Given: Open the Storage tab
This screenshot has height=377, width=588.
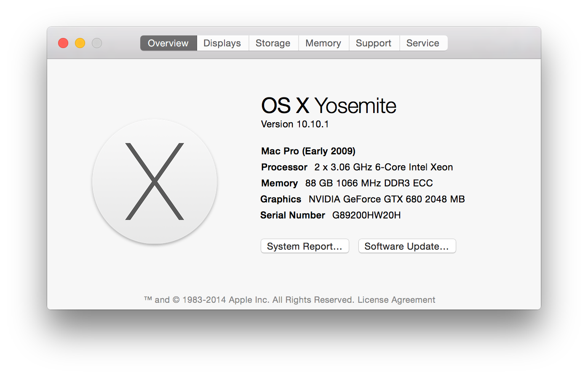Looking at the screenshot, I should (273, 43).
